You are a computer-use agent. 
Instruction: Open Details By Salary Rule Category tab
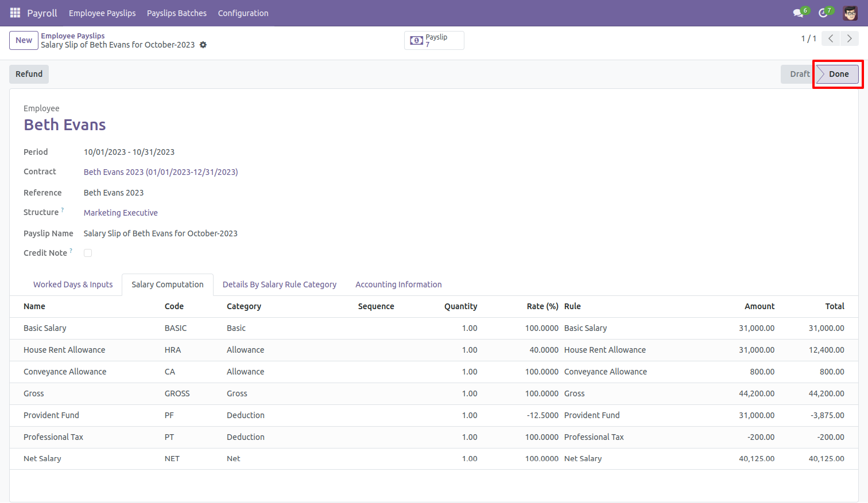pyautogui.click(x=280, y=284)
